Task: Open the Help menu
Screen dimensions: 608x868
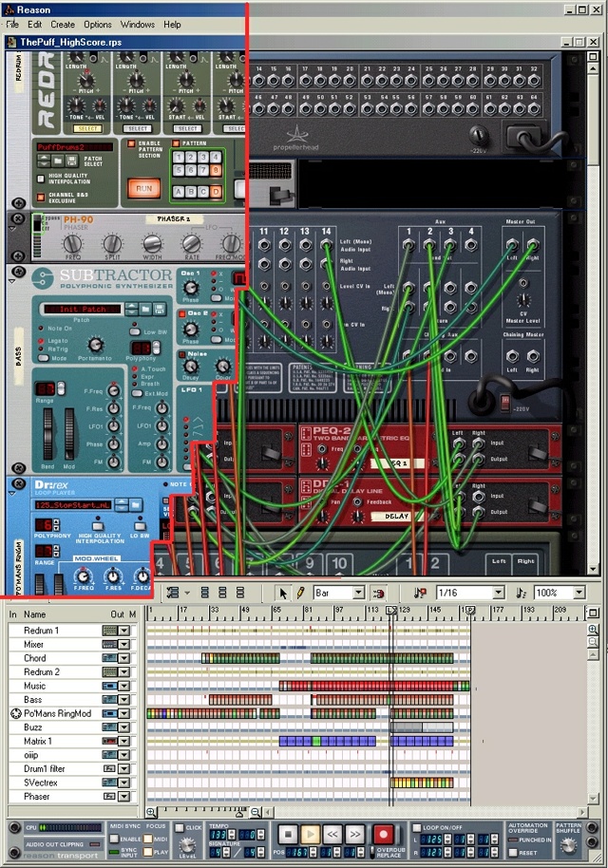Action: (x=172, y=25)
